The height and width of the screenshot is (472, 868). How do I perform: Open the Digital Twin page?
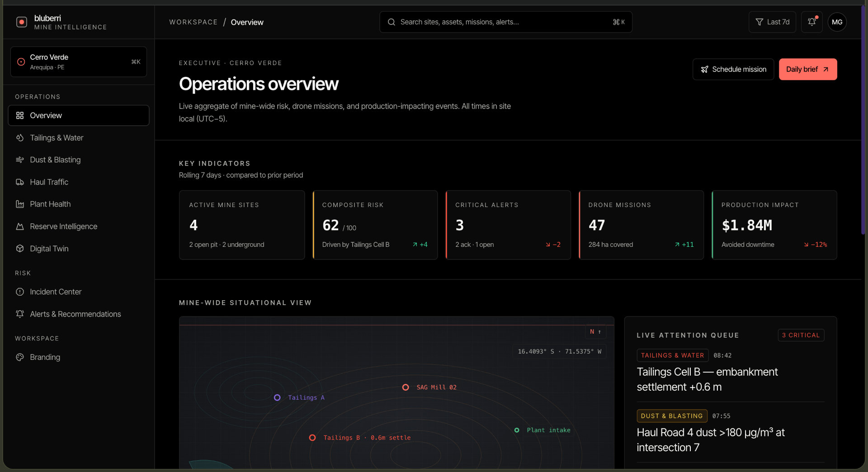click(x=78, y=248)
